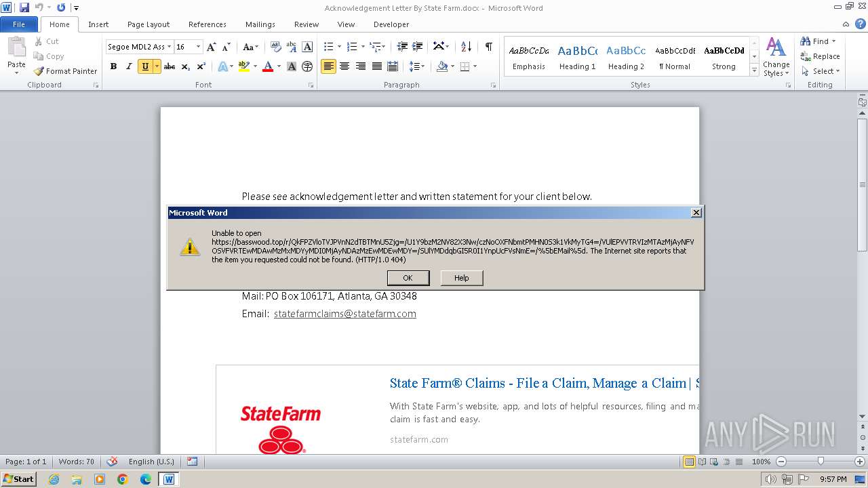The image size is (868, 488).
Task: Open Google Chrome from the taskbar
Action: pyautogui.click(x=123, y=479)
